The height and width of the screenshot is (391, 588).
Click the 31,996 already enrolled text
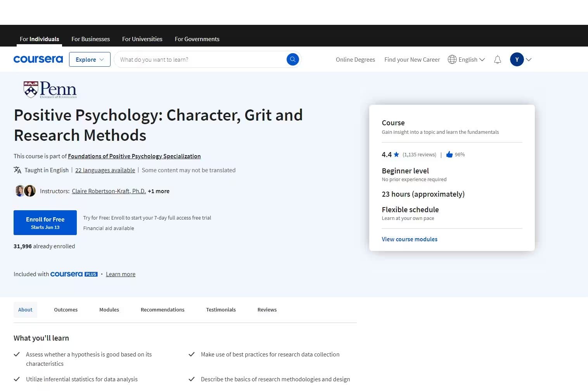[44, 246]
